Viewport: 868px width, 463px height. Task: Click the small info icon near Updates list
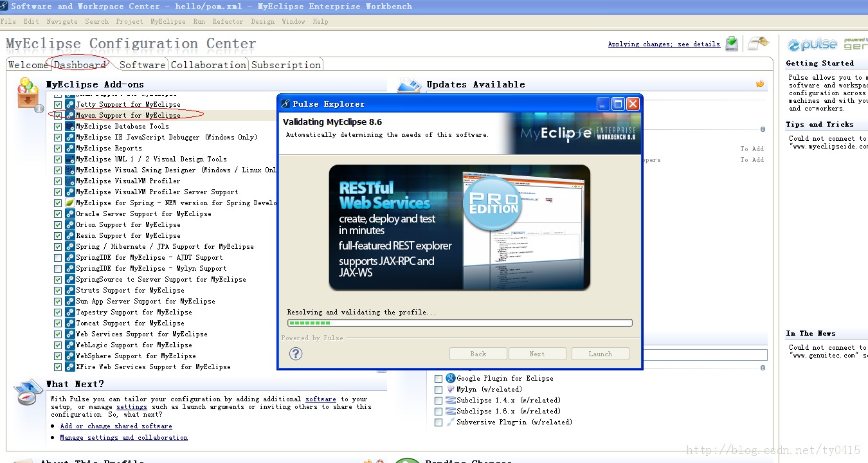pyautogui.click(x=763, y=129)
